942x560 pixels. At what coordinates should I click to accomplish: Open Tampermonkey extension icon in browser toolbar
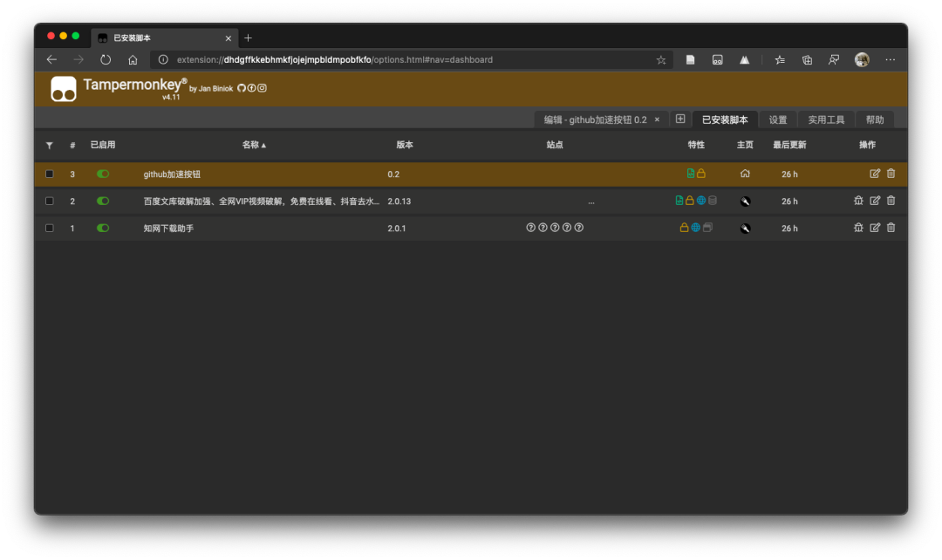pyautogui.click(x=717, y=59)
